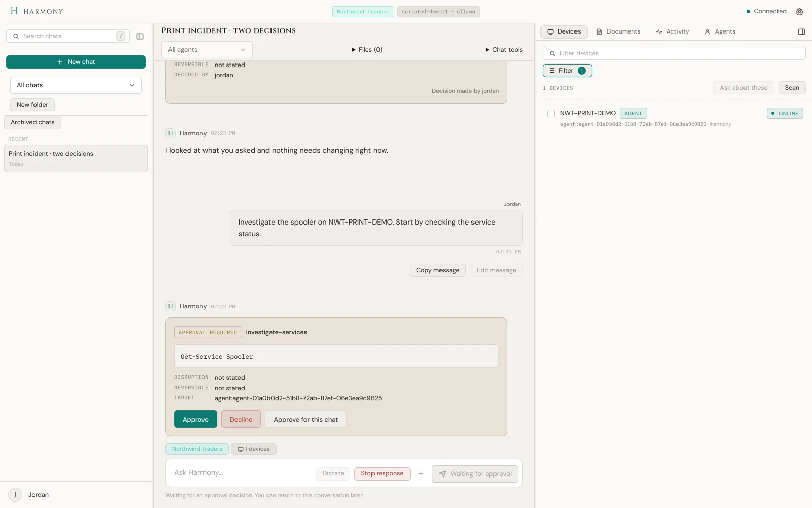Select the NWT-PRINT-DEMO device checkbox
Screen dimensions: 812x508
point(551,113)
